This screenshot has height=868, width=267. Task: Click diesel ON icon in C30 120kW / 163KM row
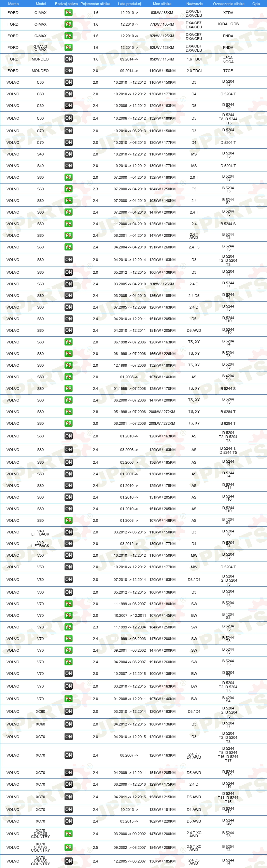point(69,106)
